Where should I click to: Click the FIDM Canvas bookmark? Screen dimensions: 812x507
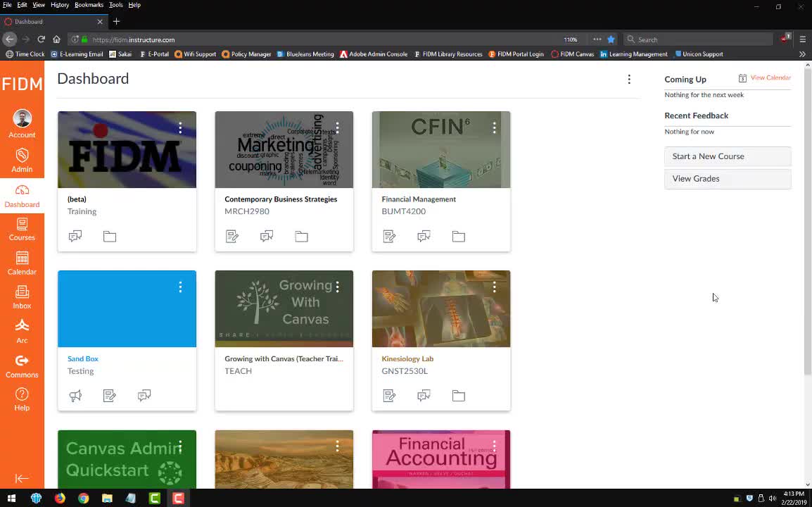572,54
